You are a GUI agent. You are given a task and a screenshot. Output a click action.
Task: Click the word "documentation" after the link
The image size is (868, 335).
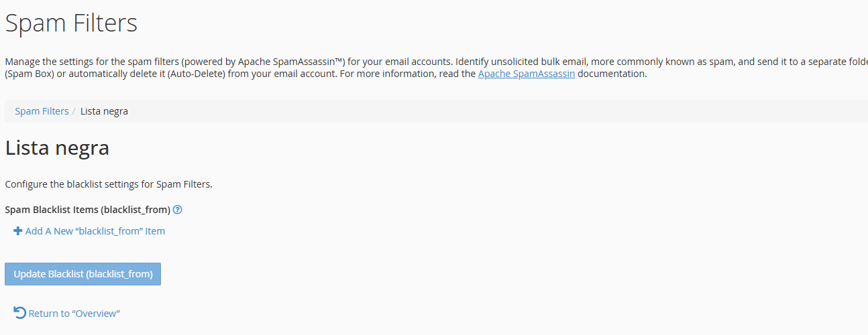(x=612, y=74)
